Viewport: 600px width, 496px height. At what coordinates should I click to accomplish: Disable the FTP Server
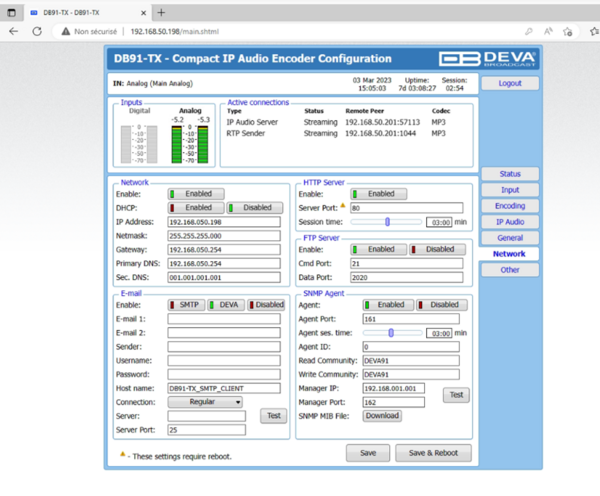pos(438,249)
